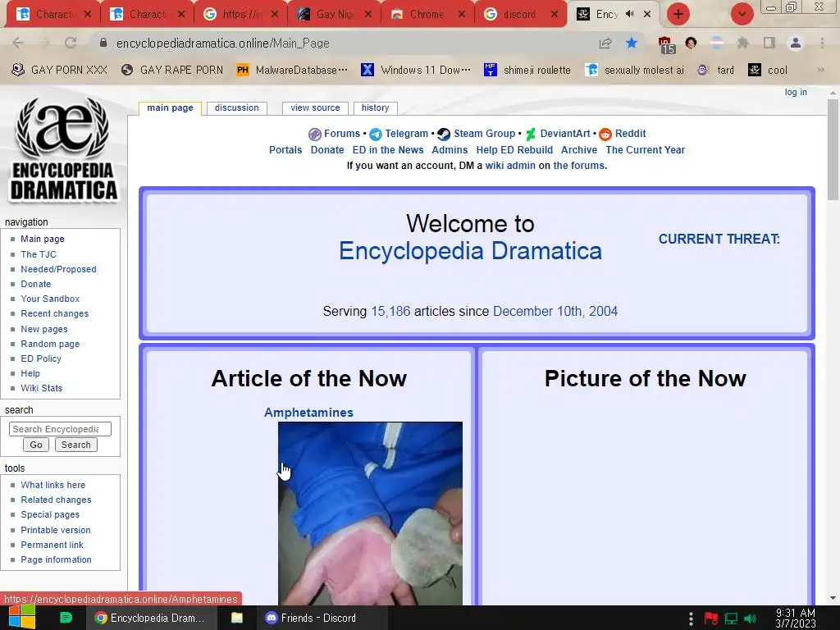Image resolution: width=840 pixels, height=630 pixels.
Task: Open the Windows 11 Dow... bookmark
Action: tap(416, 70)
